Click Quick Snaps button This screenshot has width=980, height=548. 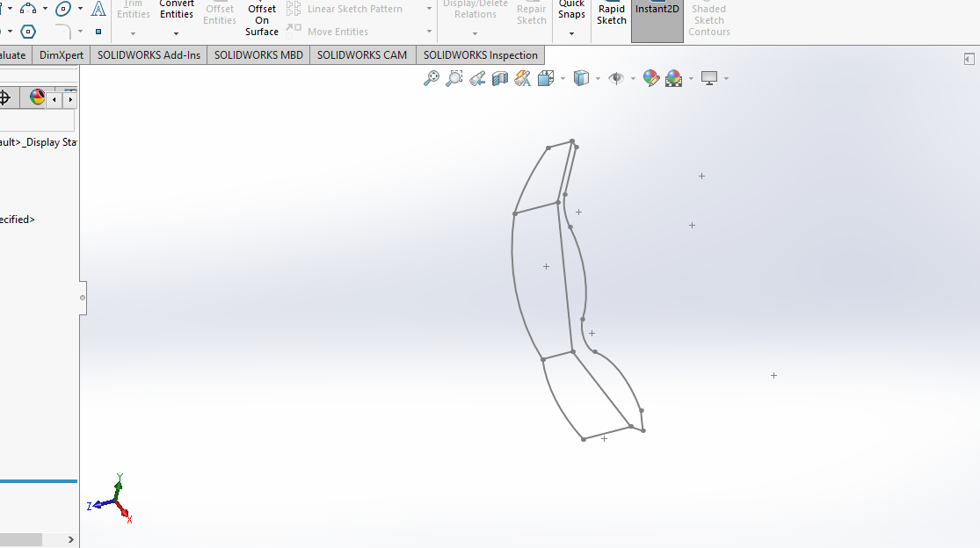click(571, 10)
